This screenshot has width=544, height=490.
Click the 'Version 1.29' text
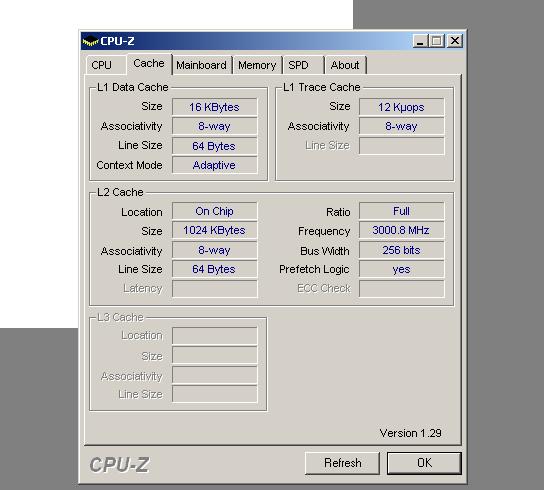410,433
